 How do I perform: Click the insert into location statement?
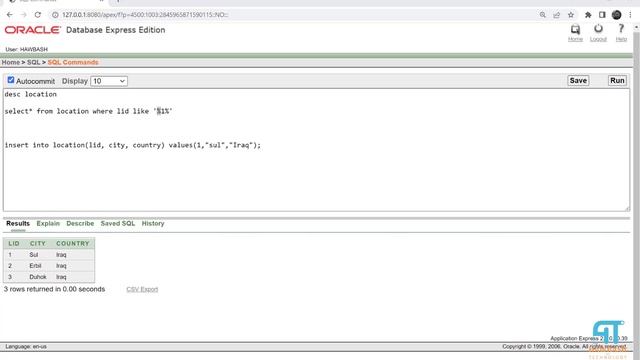133,145
